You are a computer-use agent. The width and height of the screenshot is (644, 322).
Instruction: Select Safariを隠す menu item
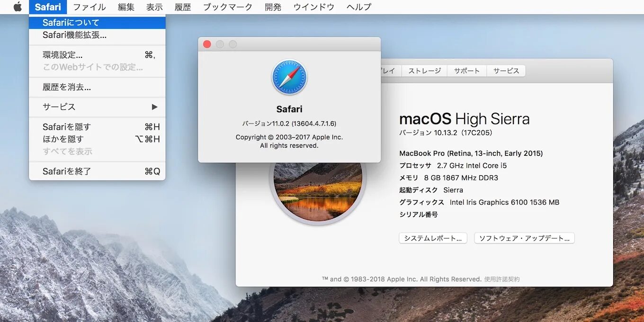(x=97, y=127)
